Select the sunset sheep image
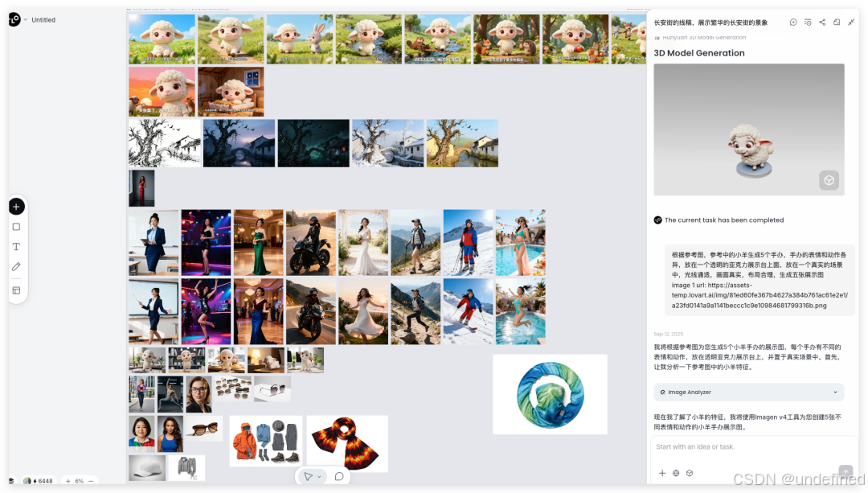Viewport: 868px width, 493px height. tap(162, 92)
